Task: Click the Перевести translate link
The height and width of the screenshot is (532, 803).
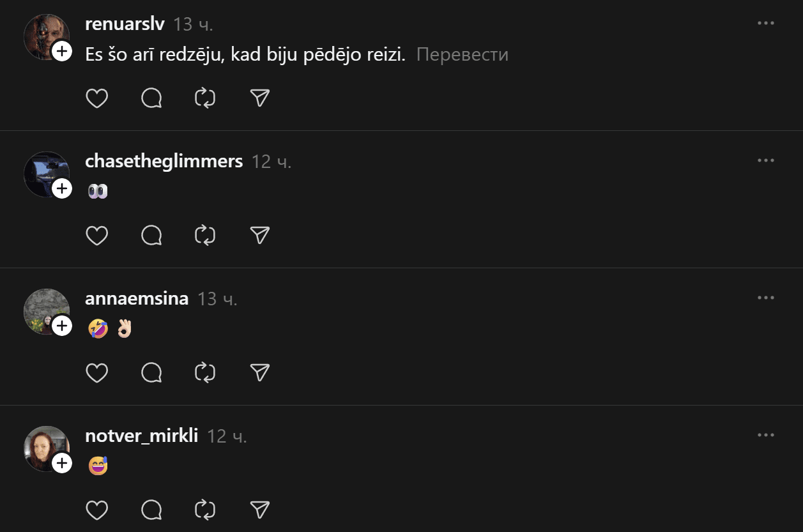Action: tap(463, 54)
